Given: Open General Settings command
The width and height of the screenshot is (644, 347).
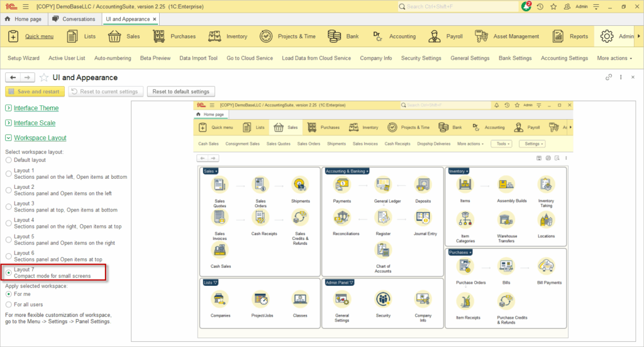Looking at the screenshot, I should tap(470, 58).
